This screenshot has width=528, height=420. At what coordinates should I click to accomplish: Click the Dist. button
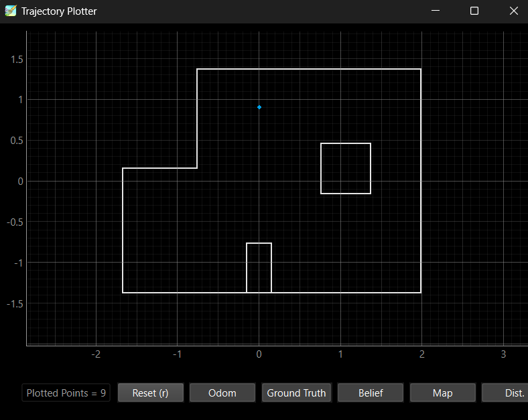click(505, 393)
